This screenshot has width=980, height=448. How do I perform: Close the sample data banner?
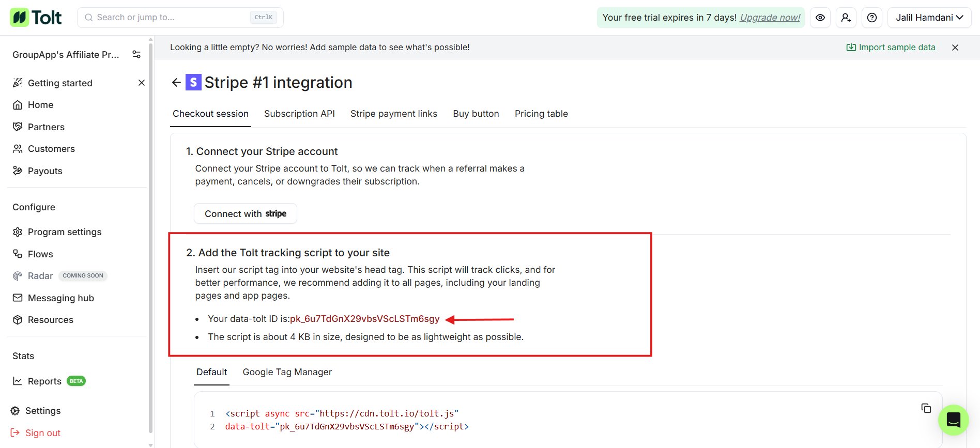point(955,48)
